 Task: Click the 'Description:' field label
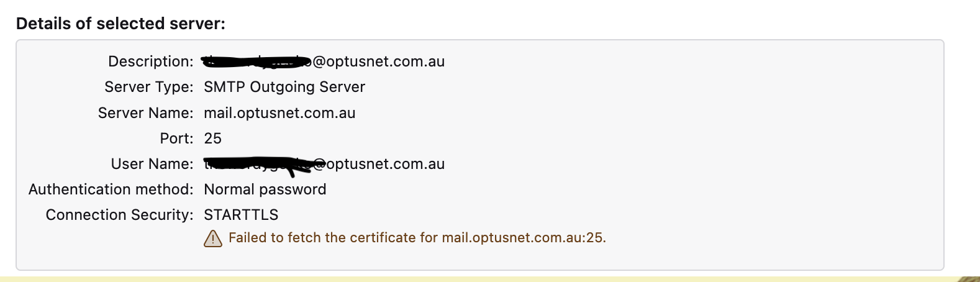[x=150, y=61]
